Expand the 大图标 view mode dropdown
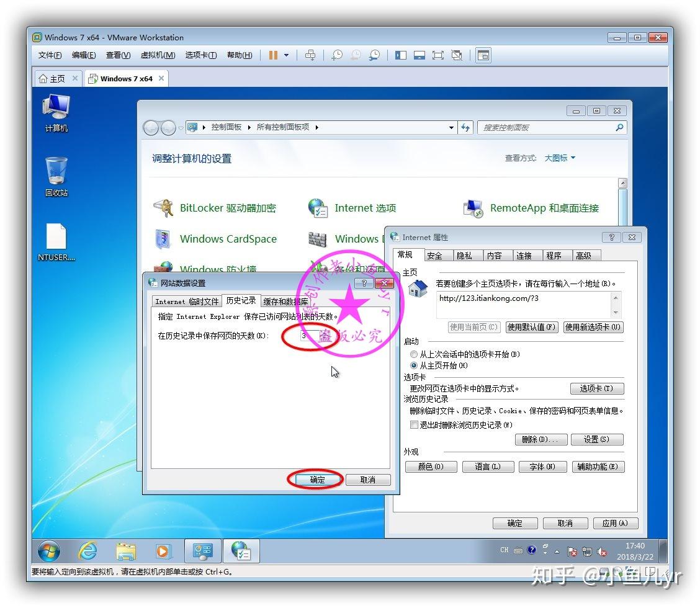This screenshot has height=608, width=700. pos(560,158)
